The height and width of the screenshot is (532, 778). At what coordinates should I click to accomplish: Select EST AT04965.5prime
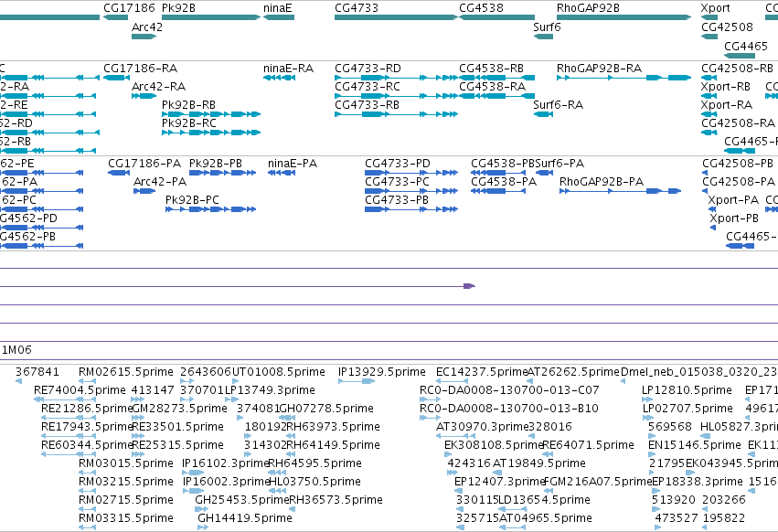(545, 518)
